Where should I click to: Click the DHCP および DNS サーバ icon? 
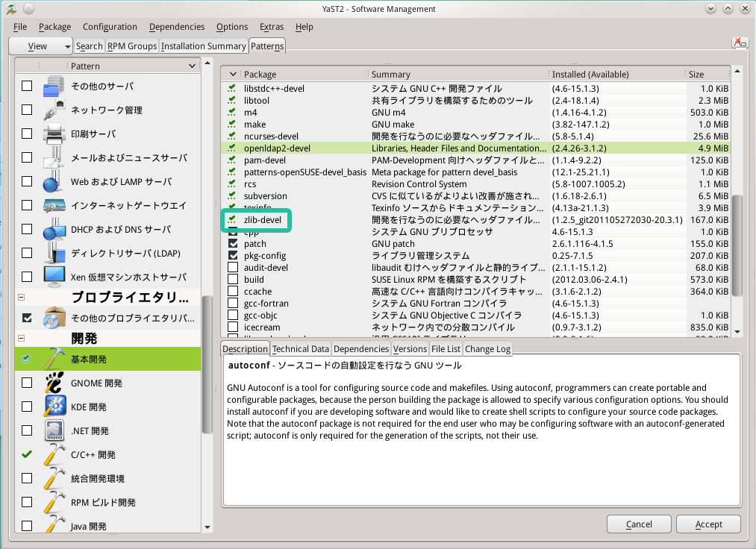pos(54,230)
